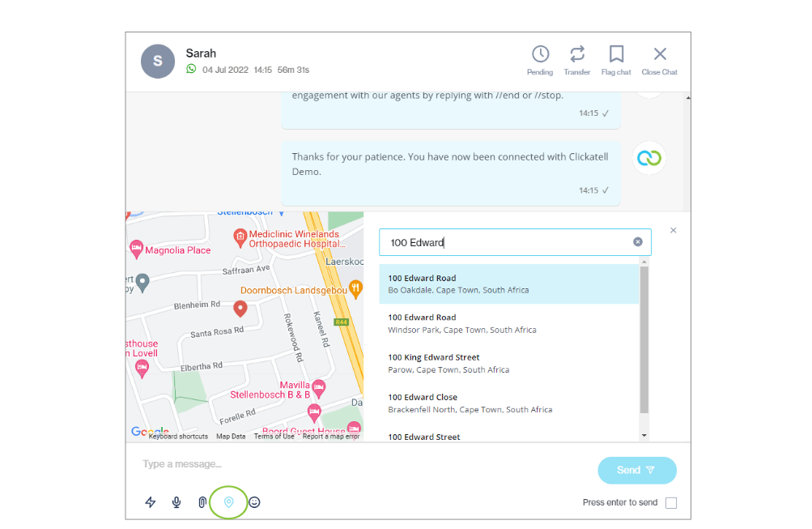This screenshot has width=812, height=529.
Task: Open the emoji picker smiley icon
Action: click(x=254, y=502)
